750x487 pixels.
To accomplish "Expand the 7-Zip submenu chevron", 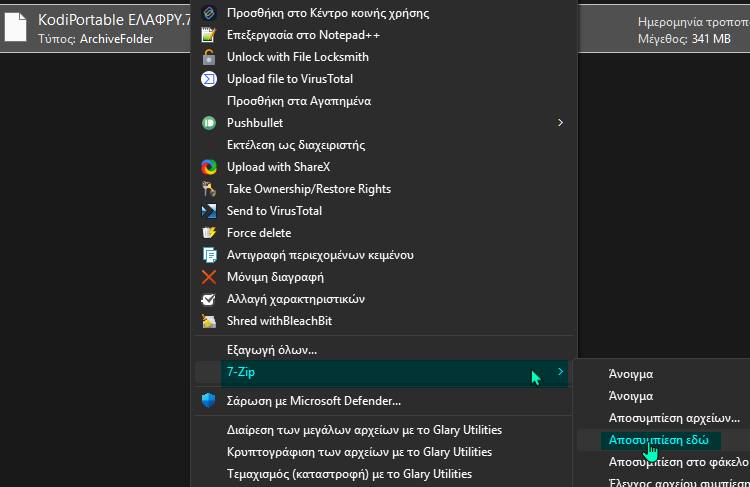I will coord(560,372).
